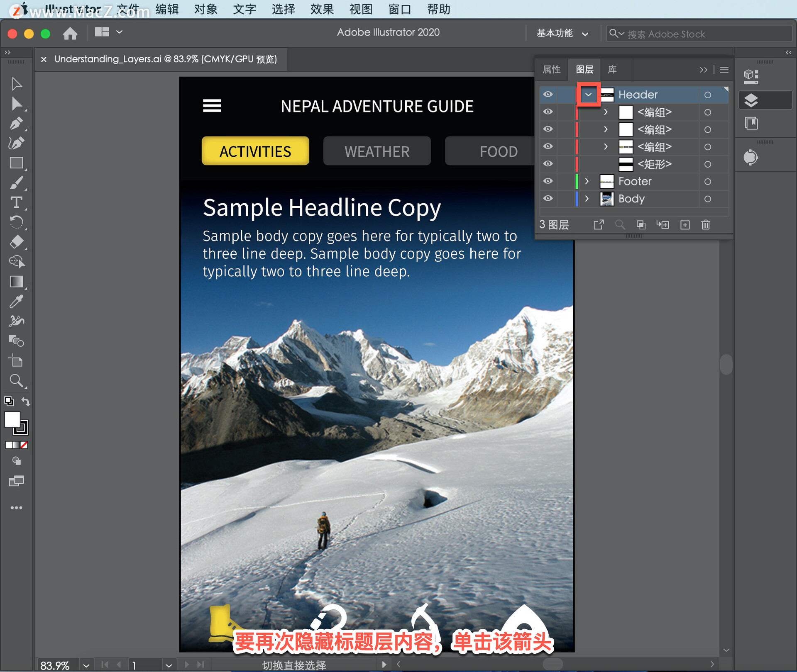Click the ACTIVITIES button on the artboard
Viewport: 797px width, 672px height.
point(255,151)
